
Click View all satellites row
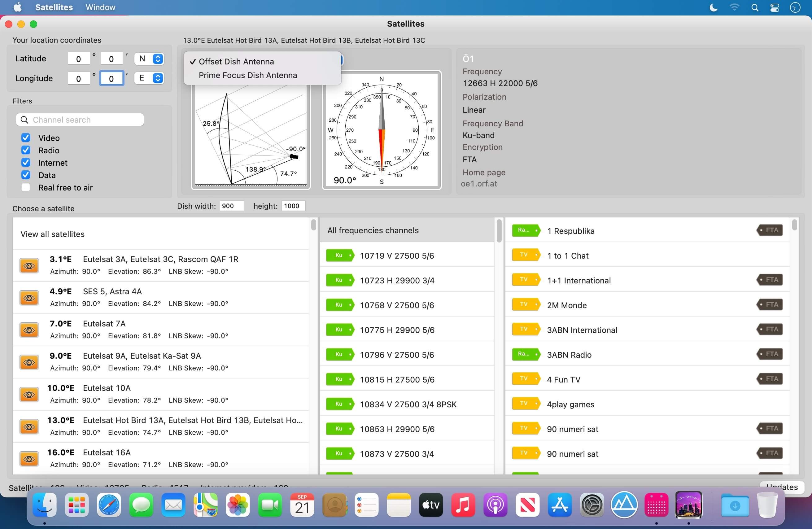161,234
